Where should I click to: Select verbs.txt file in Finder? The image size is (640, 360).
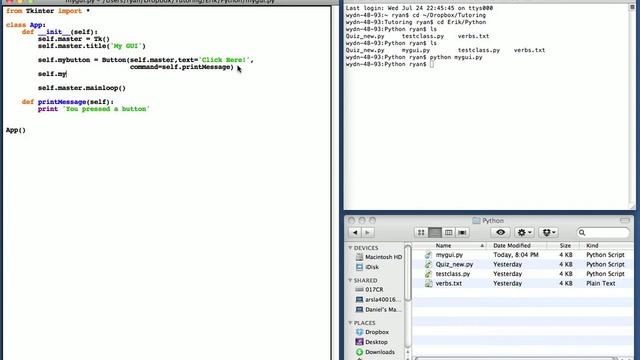pyautogui.click(x=449, y=283)
